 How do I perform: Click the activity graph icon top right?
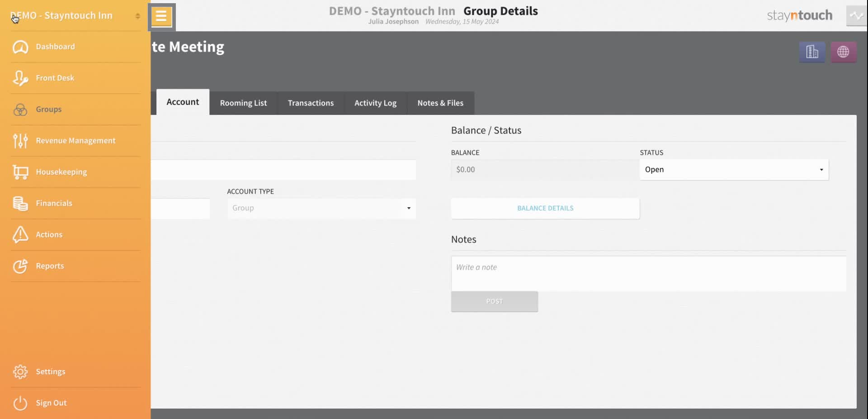856,16
